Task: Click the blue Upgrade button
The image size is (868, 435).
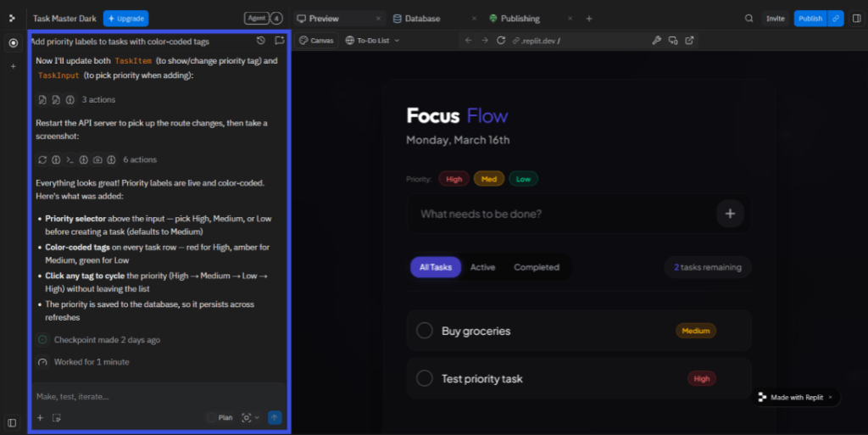Action: pyautogui.click(x=125, y=18)
